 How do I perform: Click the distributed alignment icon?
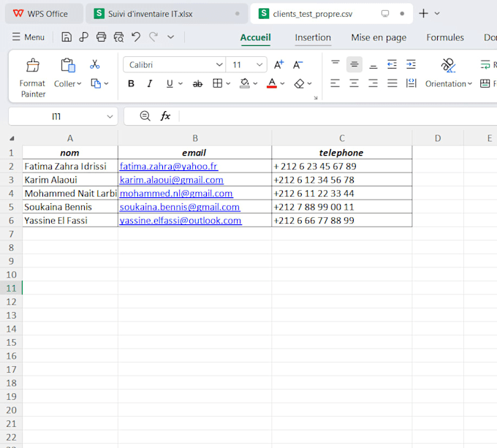pyautogui.click(x=411, y=83)
